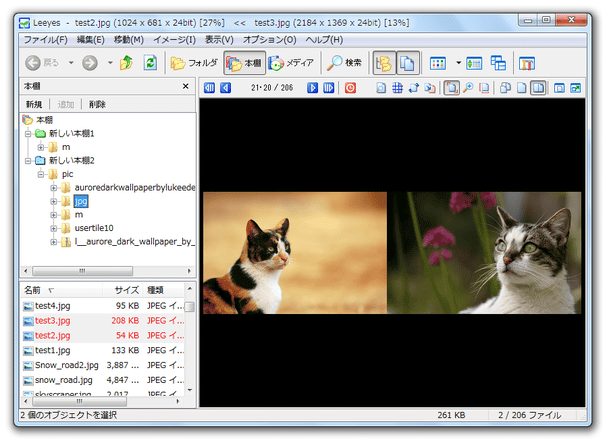The height and width of the screenshot is (441, 607).
Task: Click the green refresh icon
Action: pyautogui.click(x=150, y=63)
